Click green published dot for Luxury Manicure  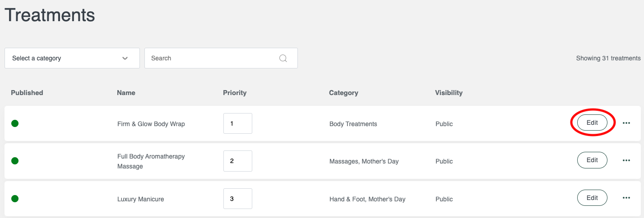tap(15, 199)
